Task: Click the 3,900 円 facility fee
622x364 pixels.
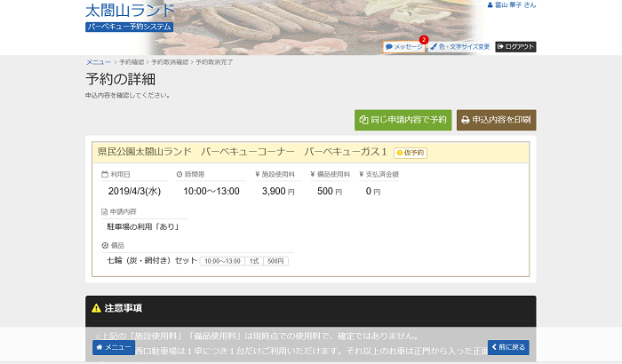Action: click(x=278, y=191)
